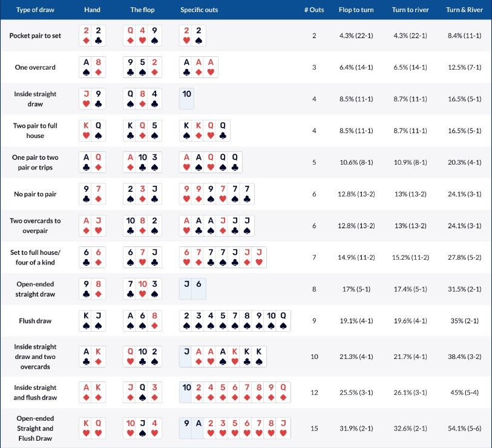Select the 'Turn to river' column header

410,10
